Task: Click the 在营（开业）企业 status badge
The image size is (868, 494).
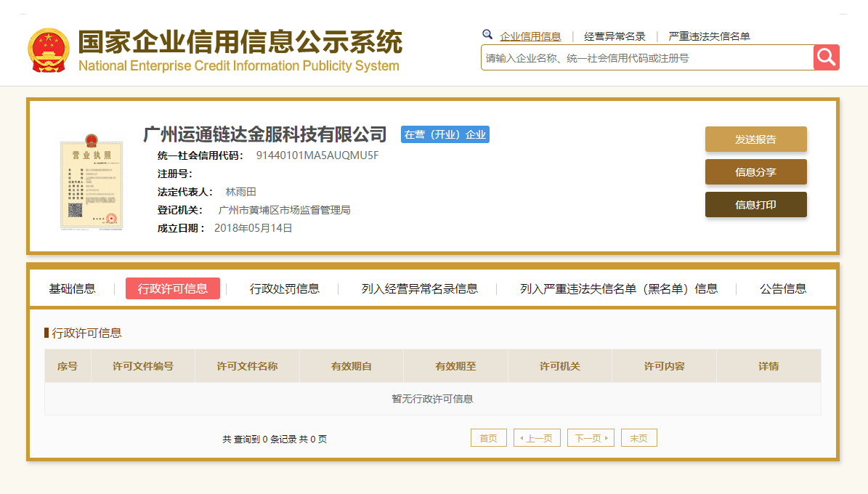Action: [445, 134]
